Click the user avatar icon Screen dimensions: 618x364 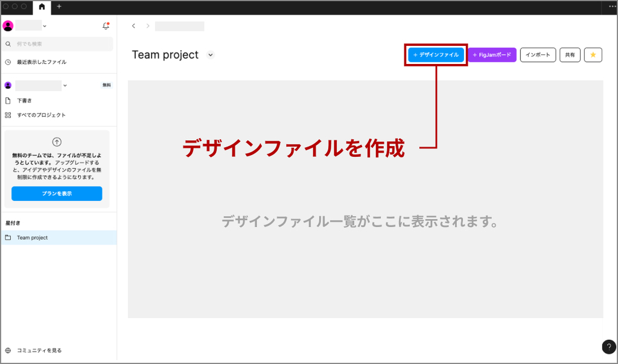(8, 26)
